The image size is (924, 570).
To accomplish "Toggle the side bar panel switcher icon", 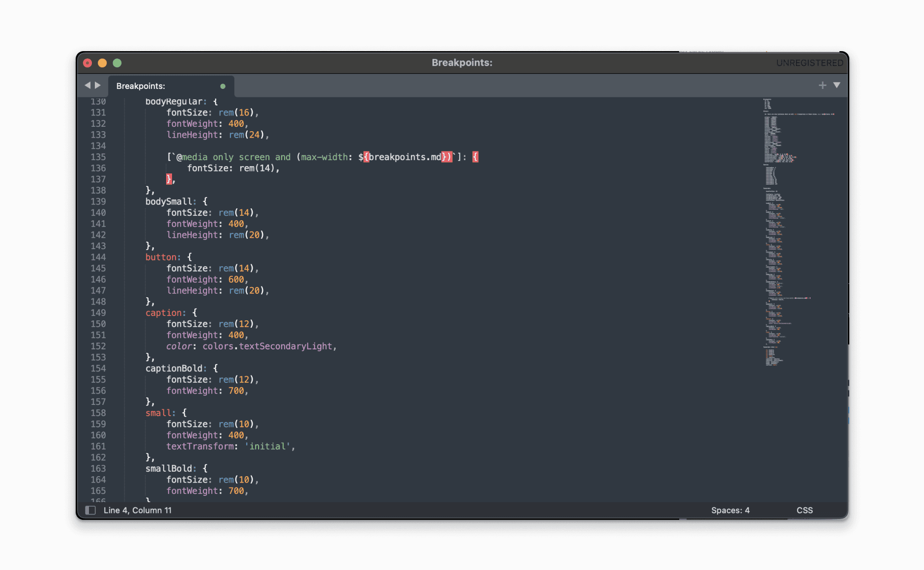I will point(90,510).
